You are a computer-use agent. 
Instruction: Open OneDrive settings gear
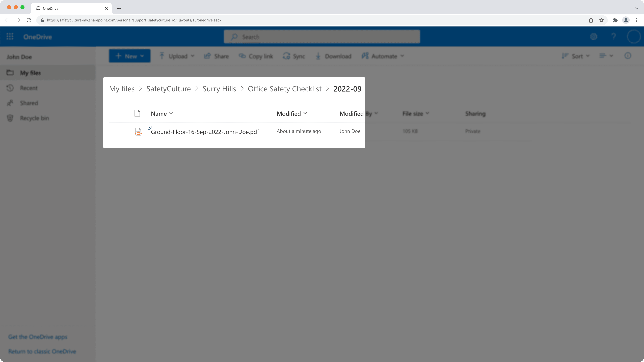click(x=594, y=37)
